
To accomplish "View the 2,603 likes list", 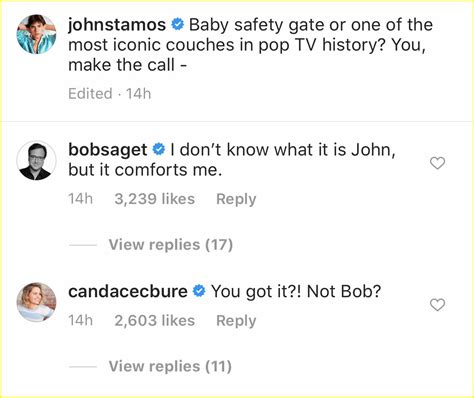I will click(155, 321).
